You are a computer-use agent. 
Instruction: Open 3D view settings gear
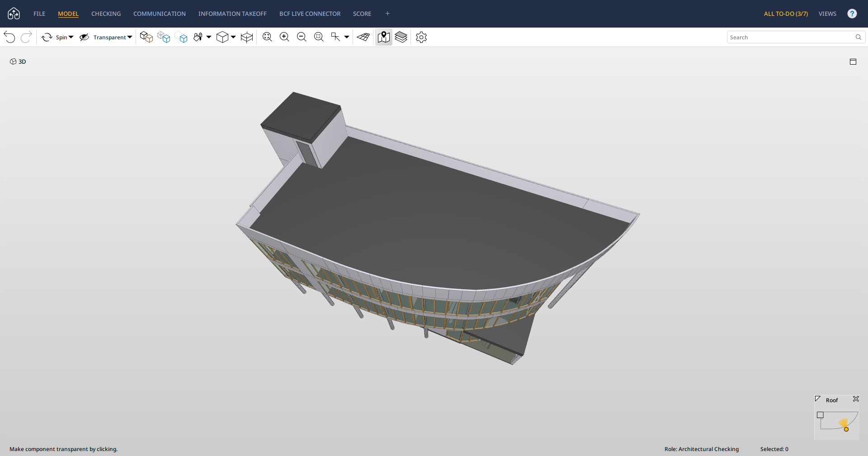(x=421, y=37)
